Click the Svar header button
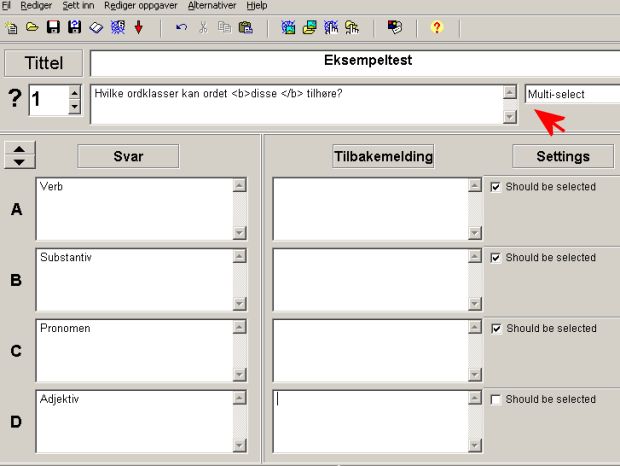 (x=128, y=156)
